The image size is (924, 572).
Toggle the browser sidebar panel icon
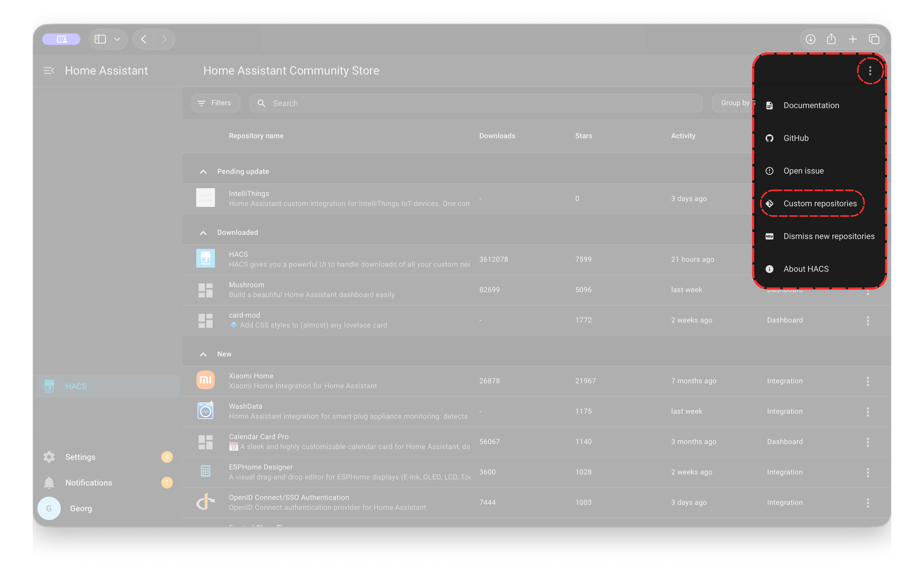tap(100, 39)
